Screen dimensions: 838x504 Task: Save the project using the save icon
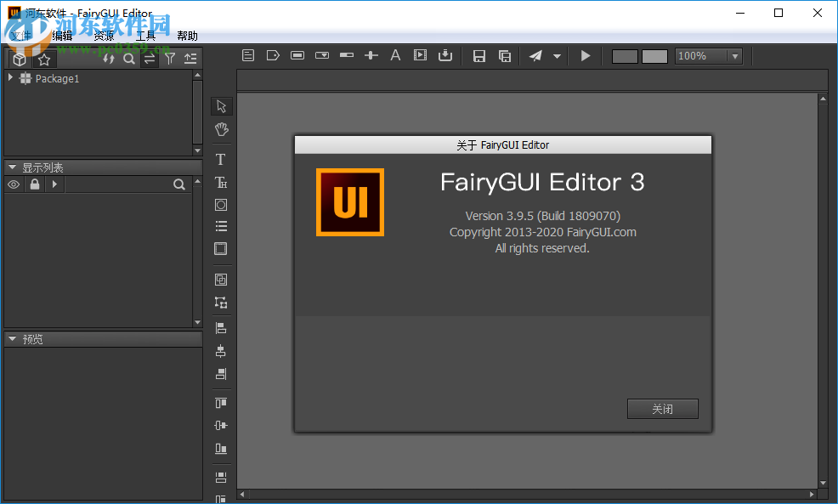tap(478, 55)
